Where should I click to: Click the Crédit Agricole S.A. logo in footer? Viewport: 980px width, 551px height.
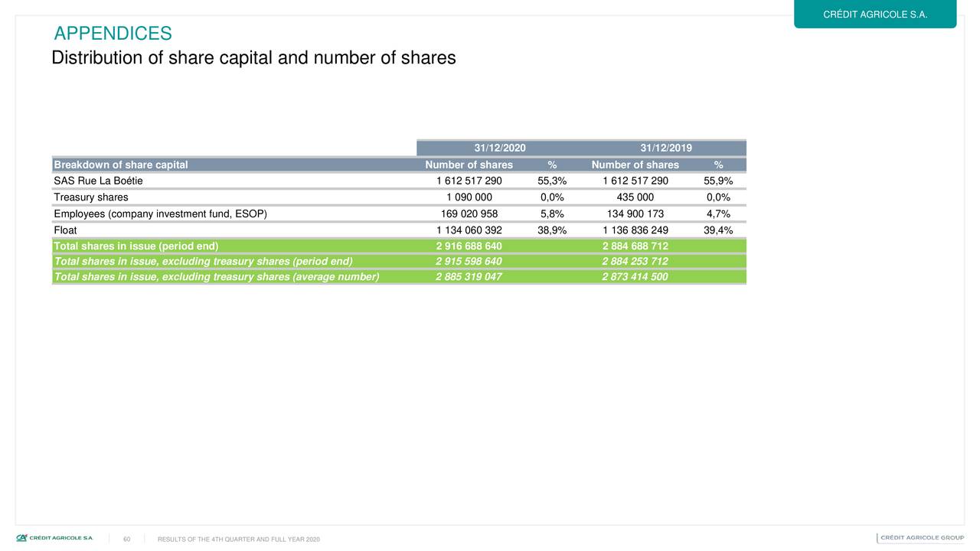(54, 538)
